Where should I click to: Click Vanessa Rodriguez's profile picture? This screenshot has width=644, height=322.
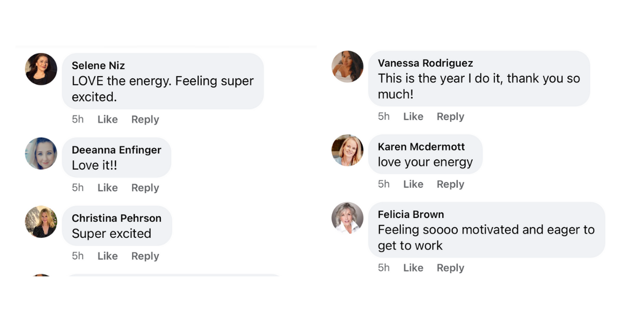pyautogui.click(x=347, y=67)
